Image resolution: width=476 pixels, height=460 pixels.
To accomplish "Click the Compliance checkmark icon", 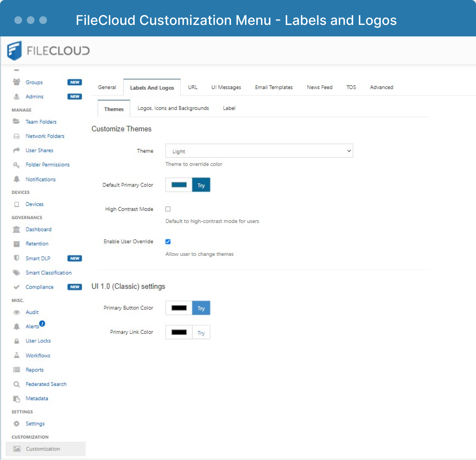I will [17, 287].
